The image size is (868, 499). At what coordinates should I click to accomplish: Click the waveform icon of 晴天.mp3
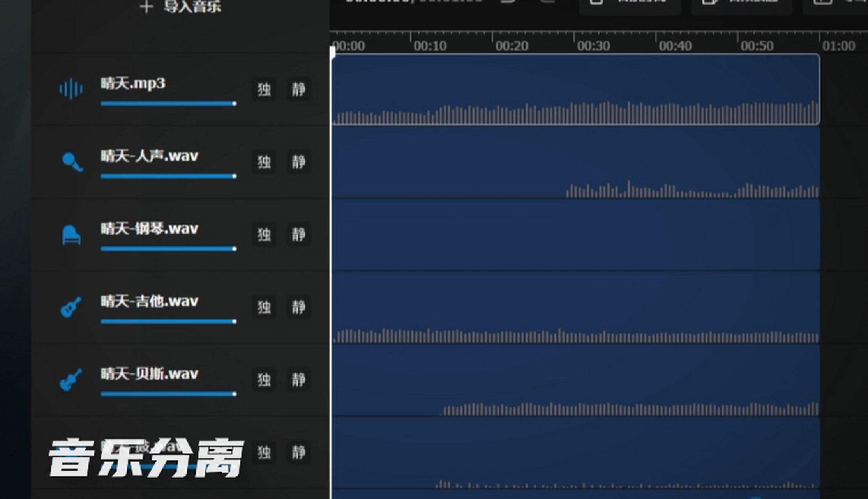tap(71, 89)
